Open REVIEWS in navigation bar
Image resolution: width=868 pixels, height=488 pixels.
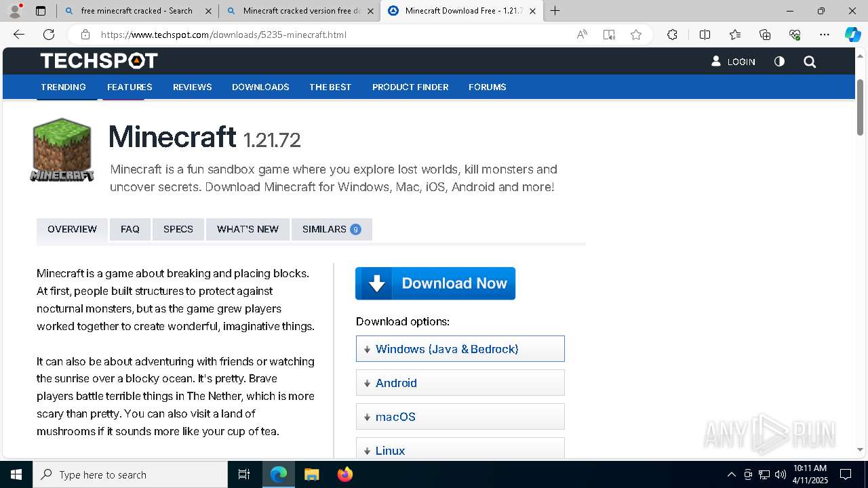[x=193, y=87]
